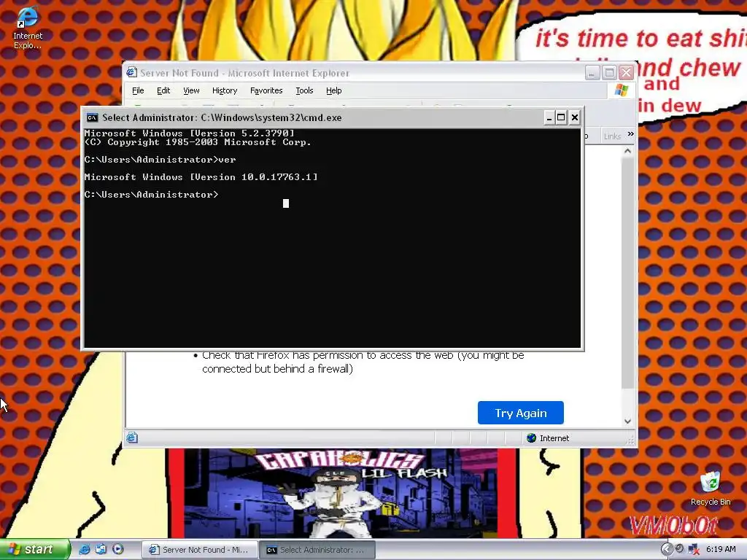Click the Links toolbar label
Screen dimensions: 747x560
(x=612, y=136)
